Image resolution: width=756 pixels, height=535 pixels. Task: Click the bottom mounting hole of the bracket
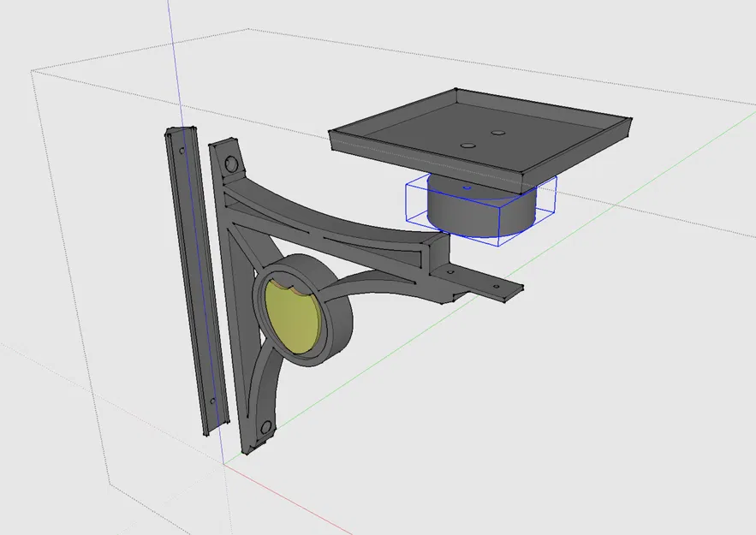click(x=265, y=427)
